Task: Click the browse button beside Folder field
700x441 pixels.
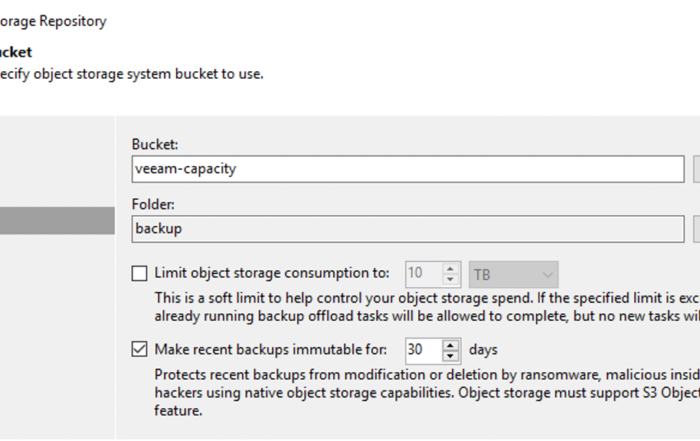Action: (696, 229)
